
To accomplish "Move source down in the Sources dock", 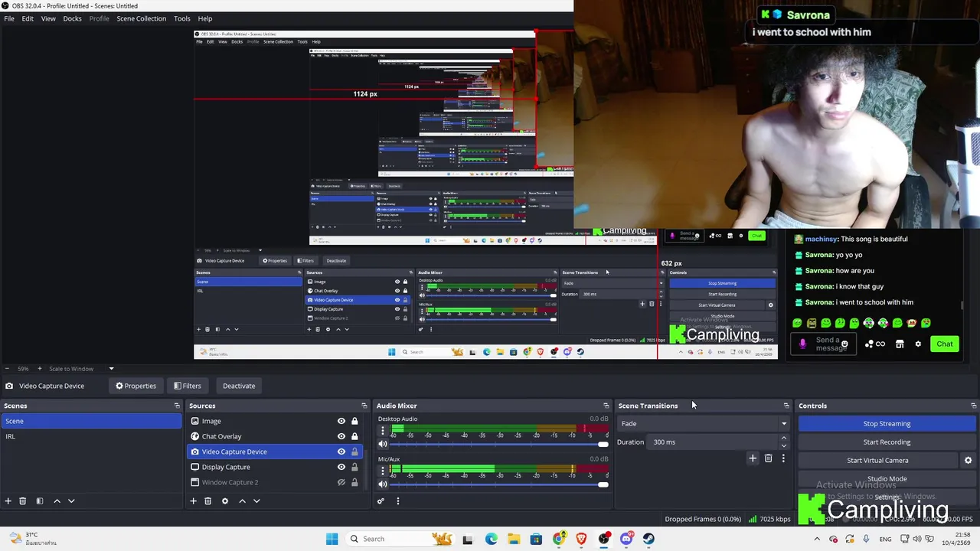I will 256,500.
